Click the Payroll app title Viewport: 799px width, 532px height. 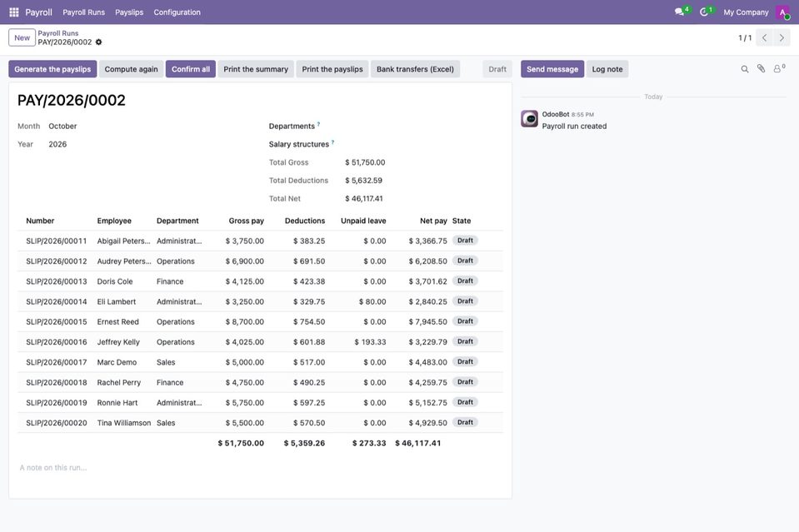click(38, 12)
